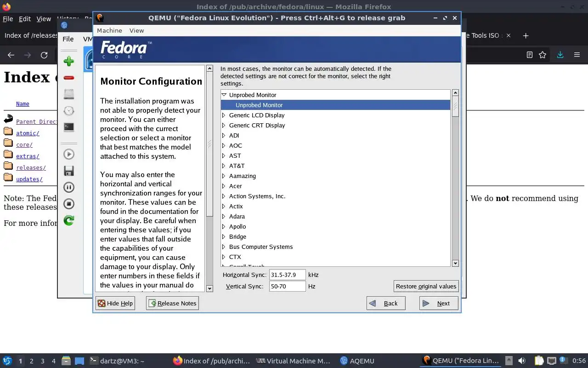This screenshot has width=588, height=368.
Task: Click Firefox back arrow icon
Action: click(x=11, y=55)
